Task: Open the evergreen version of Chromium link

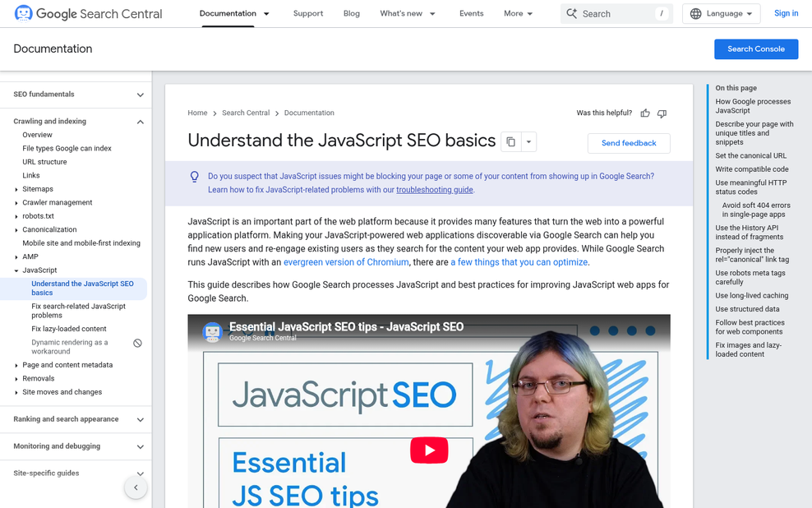Action: click(346, 262)
